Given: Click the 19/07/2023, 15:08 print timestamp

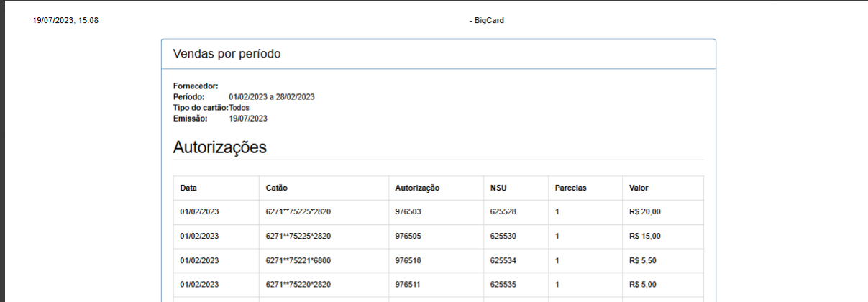Looking at the screenshot, I should (x=65, y=21).
